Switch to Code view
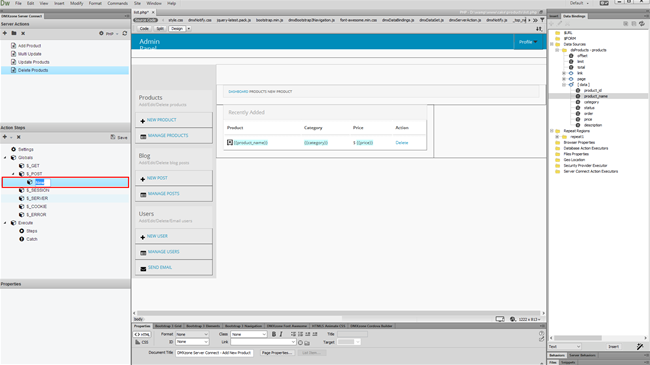Screen dimensions: 650x365 click(x=144, y=29)
